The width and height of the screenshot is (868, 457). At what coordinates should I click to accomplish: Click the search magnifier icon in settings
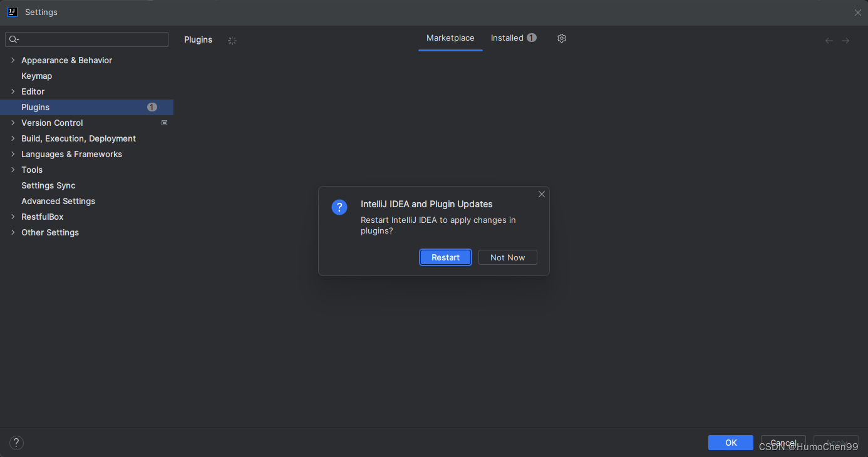[x=14, y=39]
